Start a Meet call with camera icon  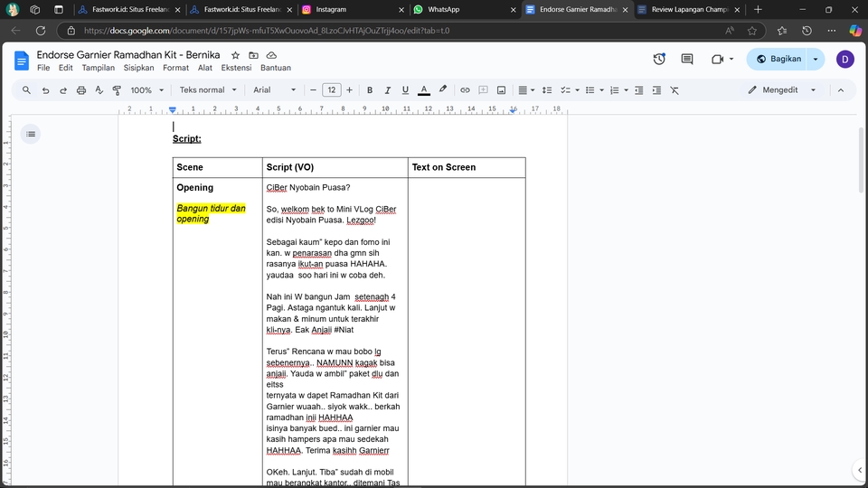717,60
